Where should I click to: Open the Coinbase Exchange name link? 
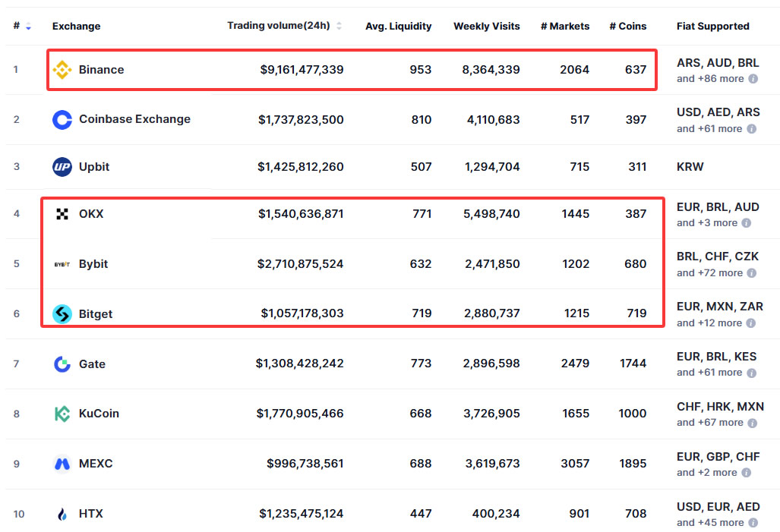click(134, 119)
